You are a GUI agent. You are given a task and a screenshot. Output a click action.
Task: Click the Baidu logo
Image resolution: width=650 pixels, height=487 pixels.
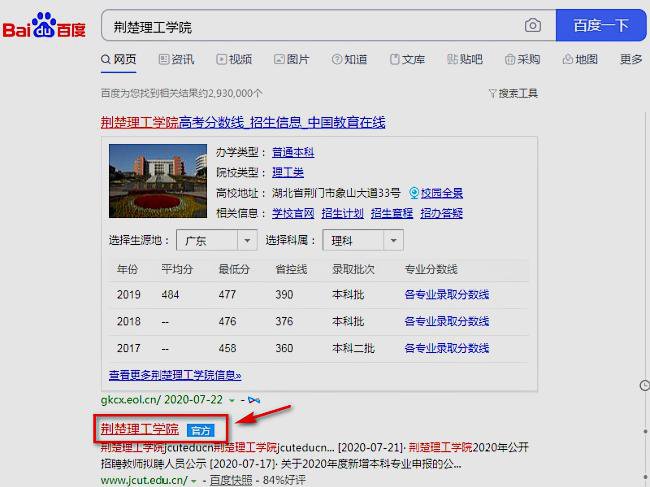click(x=44, y=26)
